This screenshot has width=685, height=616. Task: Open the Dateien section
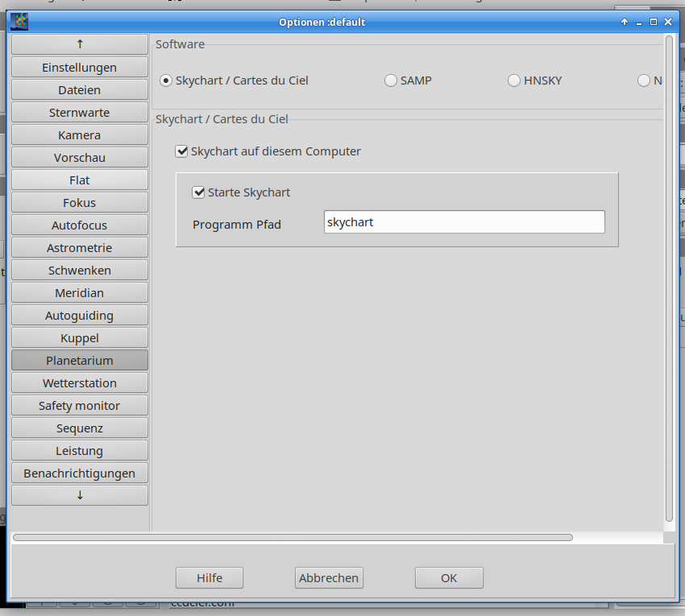[x=80, y=90]
